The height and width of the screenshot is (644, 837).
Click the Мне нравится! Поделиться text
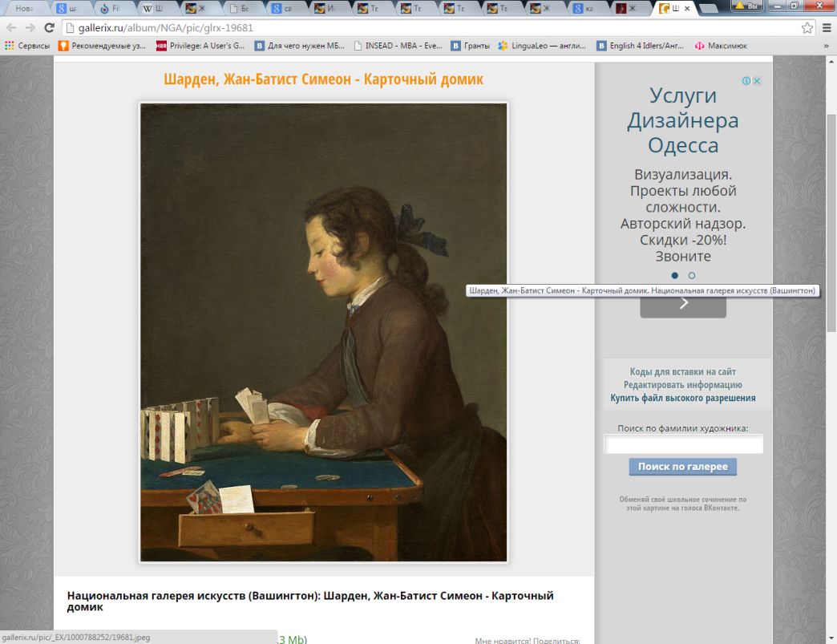[x=528, y=640]
